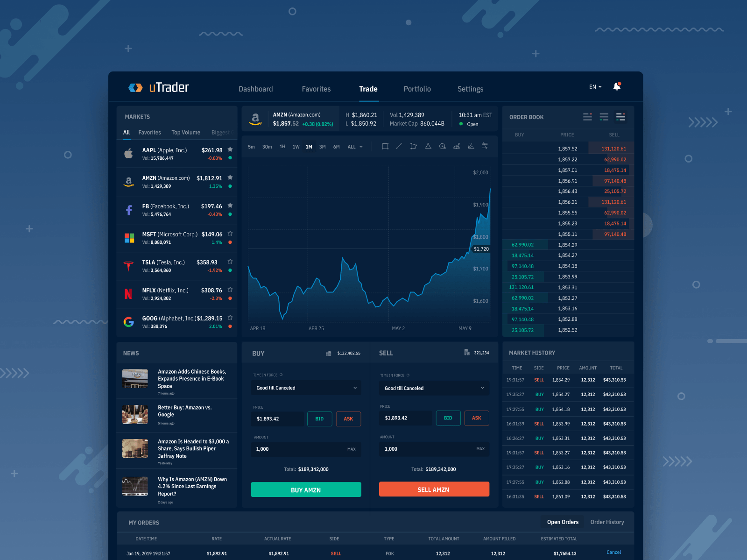Click the SELL amount input field
747x560 pixels.
click(x=434, y=449)
